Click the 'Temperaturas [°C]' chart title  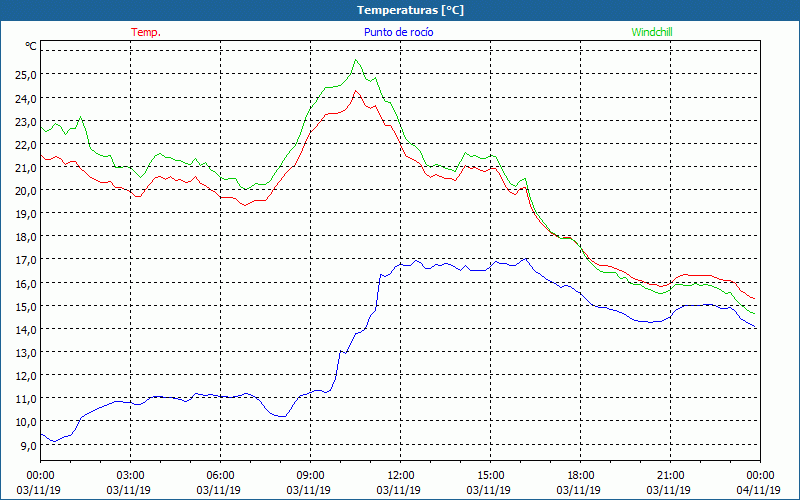click(x=410, y=10)
